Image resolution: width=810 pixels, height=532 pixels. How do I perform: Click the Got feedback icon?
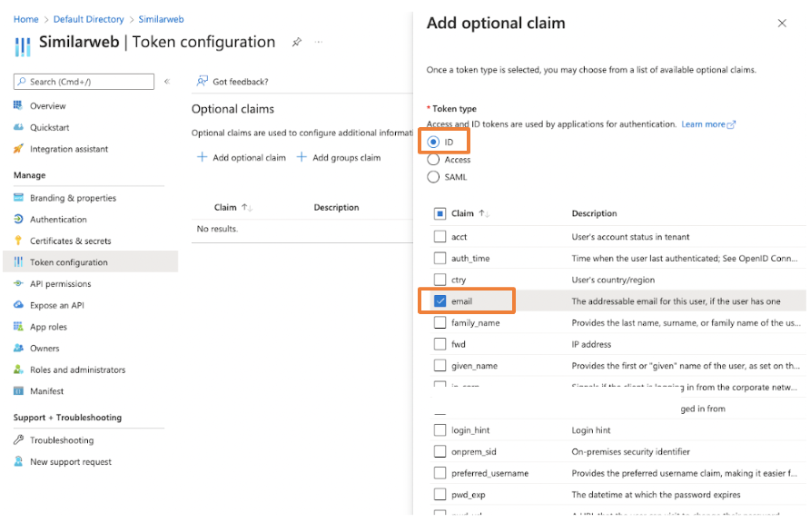point(202,82)
